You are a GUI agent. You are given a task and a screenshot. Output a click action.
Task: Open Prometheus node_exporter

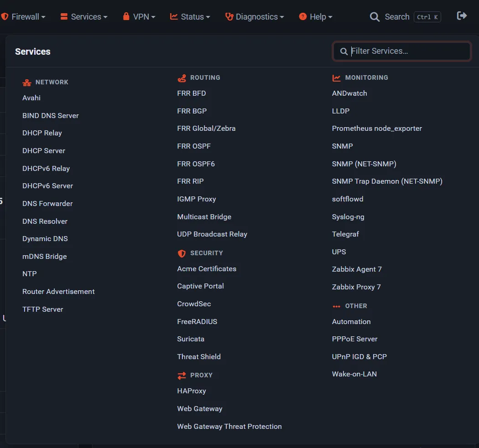coord(377,129)
